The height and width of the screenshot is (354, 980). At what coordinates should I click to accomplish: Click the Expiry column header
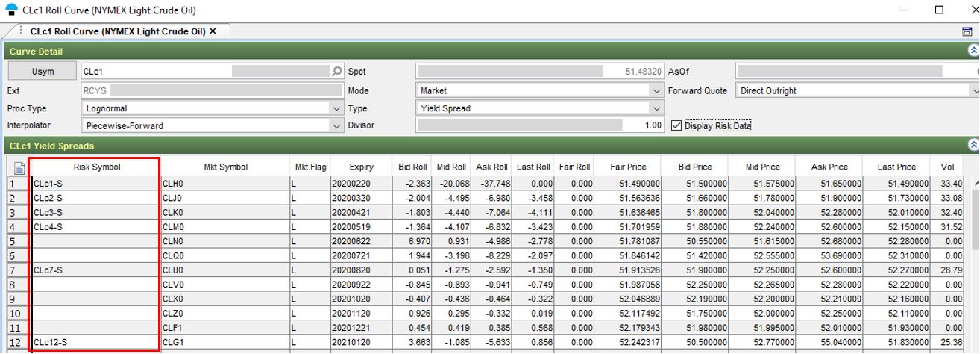coord(361,167)
